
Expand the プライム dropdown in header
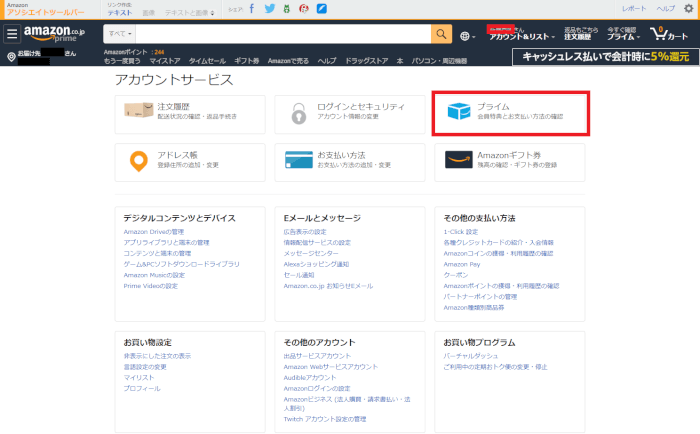[623, 36]
